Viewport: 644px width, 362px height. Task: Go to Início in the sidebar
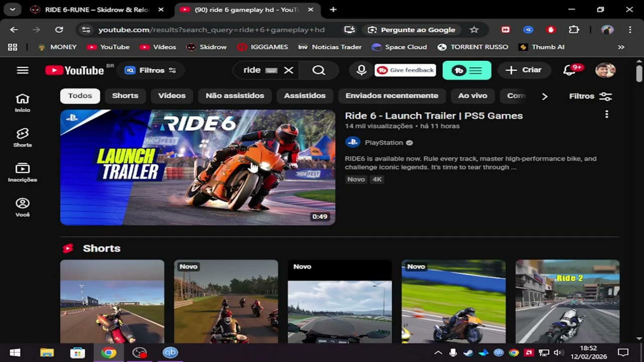(23, 103)
